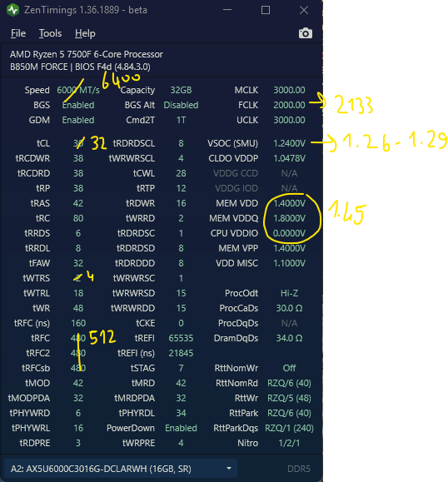Click the Nitro 1/2/1 value
448x482 pixels.
pyautogui.click(x=289, y=443)
